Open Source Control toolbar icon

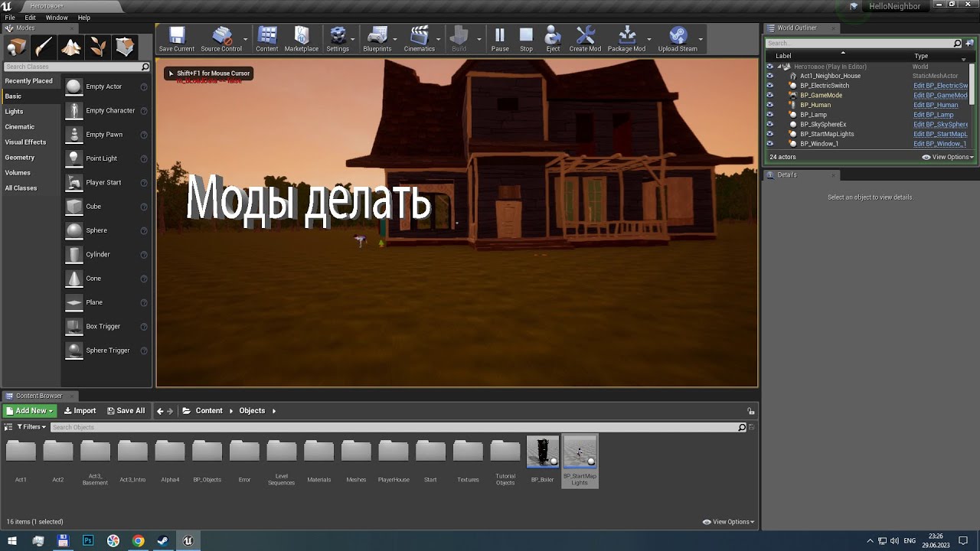point(221,35)
